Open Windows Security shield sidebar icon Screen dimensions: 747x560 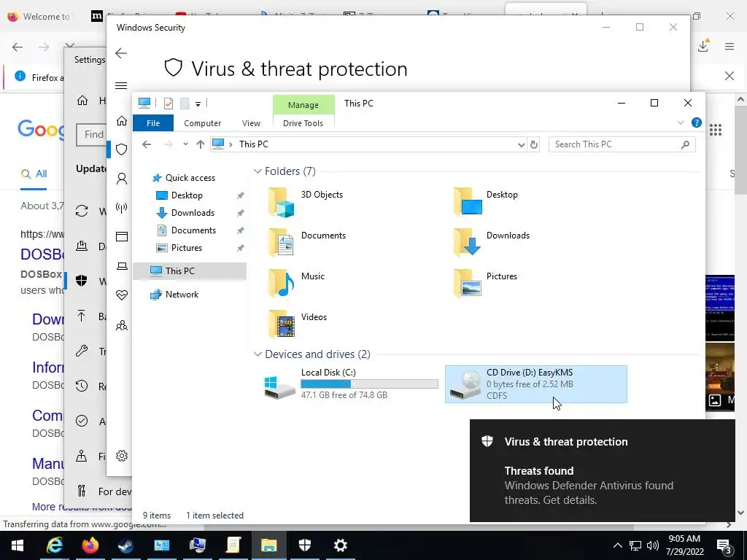click(x=122, y=149)
